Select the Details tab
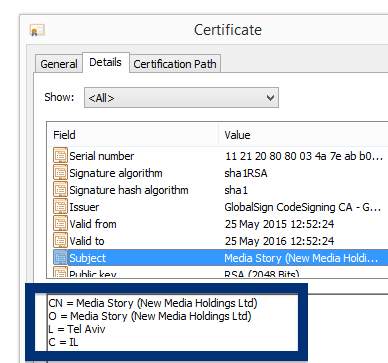Screen dimensions: 388x363 tap(106, 62)
